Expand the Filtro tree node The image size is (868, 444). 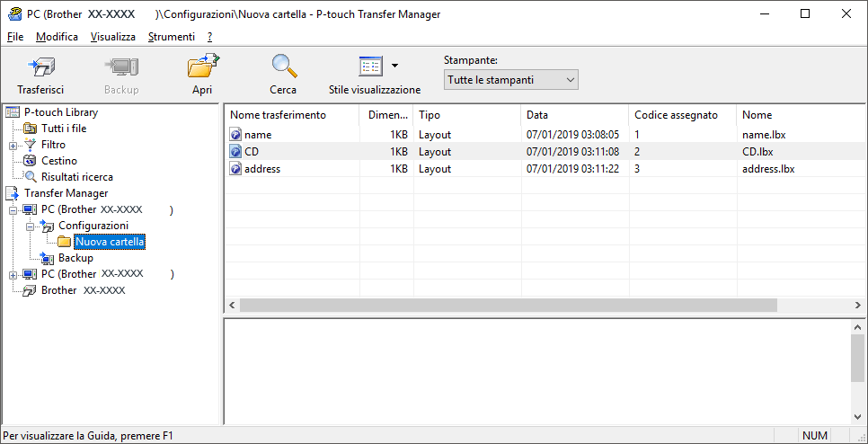click(13, 145)
